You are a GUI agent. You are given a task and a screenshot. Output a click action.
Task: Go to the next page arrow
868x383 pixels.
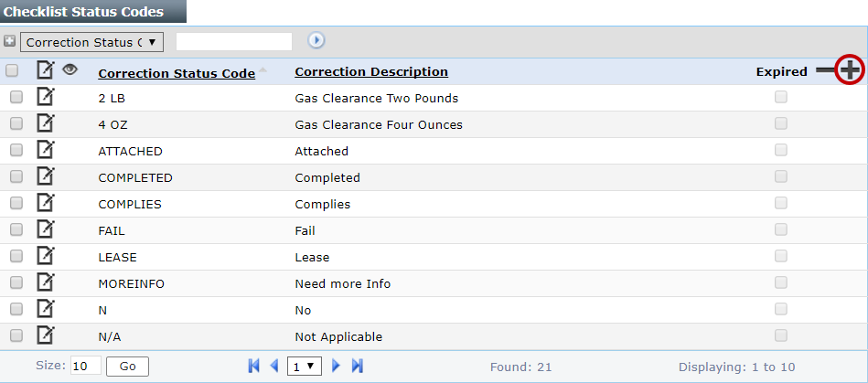click(x=336, y=366)
